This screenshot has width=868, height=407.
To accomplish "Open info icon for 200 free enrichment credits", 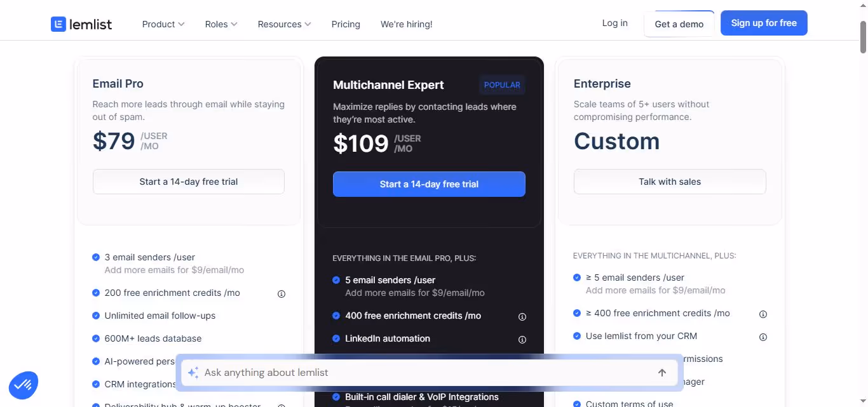I will (281, 294).
